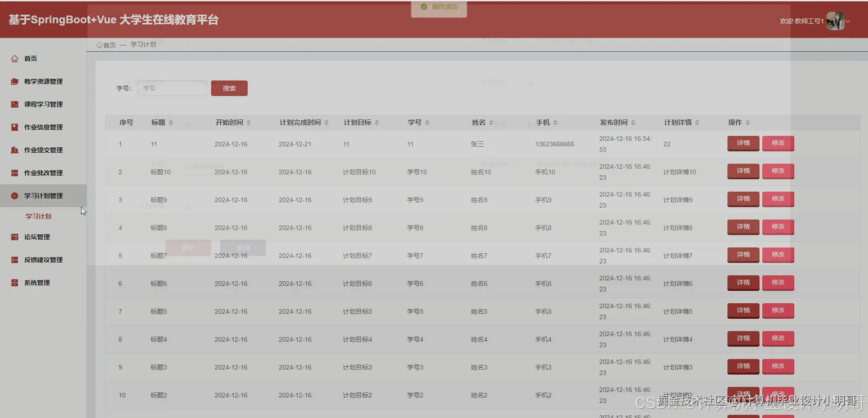Sort by 计划详情 using its arrows
This screenshot has height=418, width=868.
697,123
